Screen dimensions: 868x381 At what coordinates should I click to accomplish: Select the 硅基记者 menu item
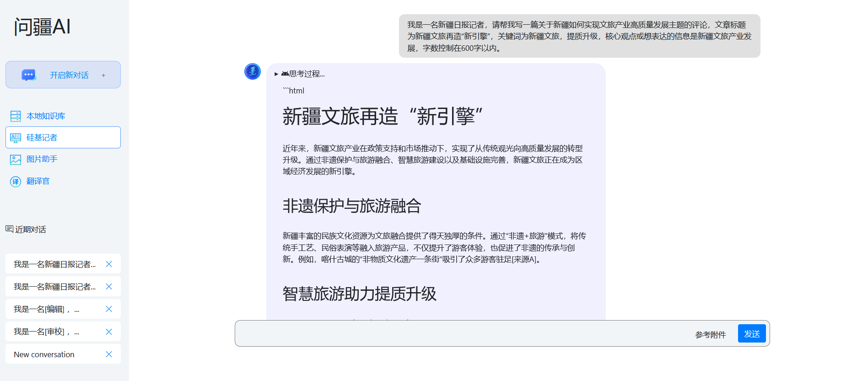point(63,137)
